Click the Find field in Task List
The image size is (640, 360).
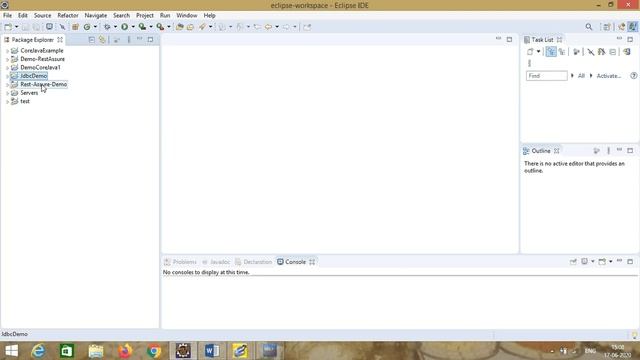(547, 76)
